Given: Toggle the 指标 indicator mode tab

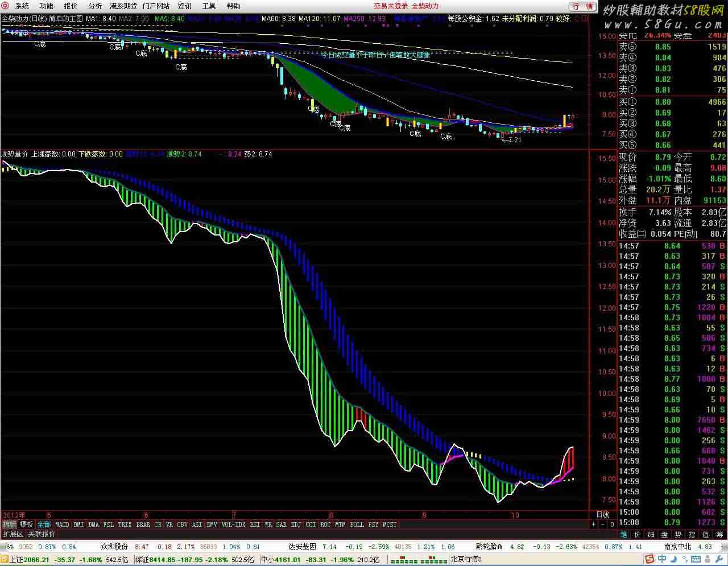Looking at the screenshot, I should coord(9,524).
